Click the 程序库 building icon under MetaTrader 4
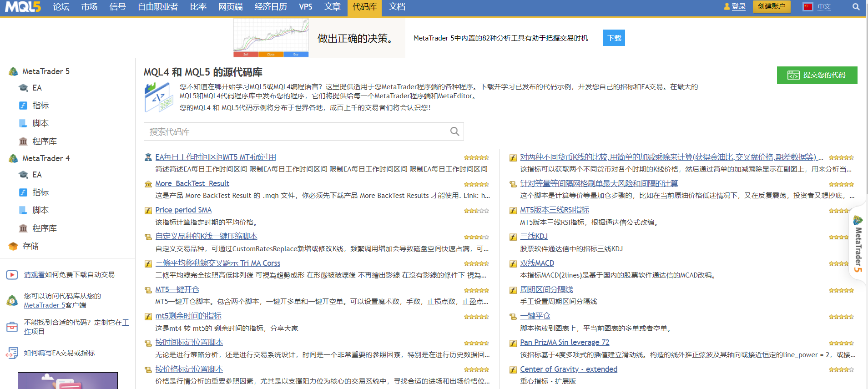 pyautogui.click(x=23, y=228)
